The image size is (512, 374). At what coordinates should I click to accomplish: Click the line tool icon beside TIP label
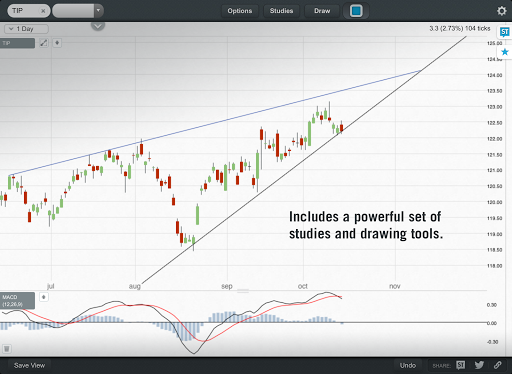pyautogui.click(x=44, y=43)
